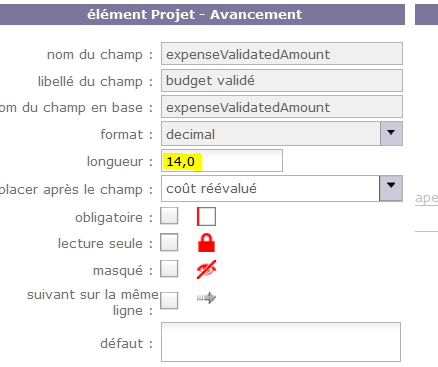Enable the obligatoire checkbox

point(169,216)
